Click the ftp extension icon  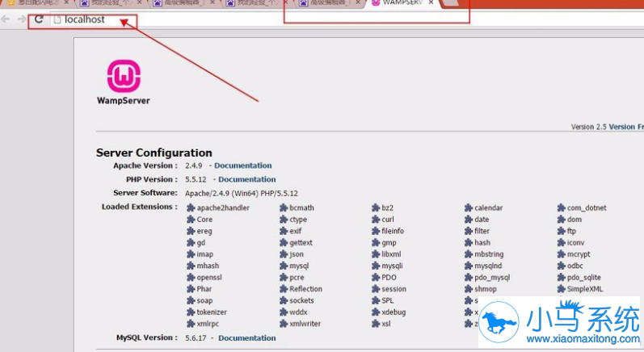[x=561, y=231]
